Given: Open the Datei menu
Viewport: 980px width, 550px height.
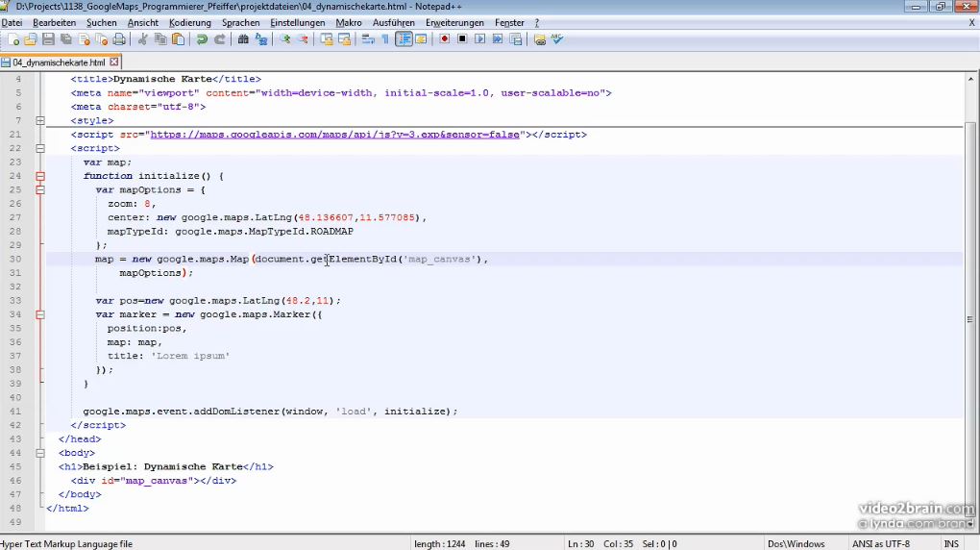Looking at the screenshot, I should coord(12,22).
